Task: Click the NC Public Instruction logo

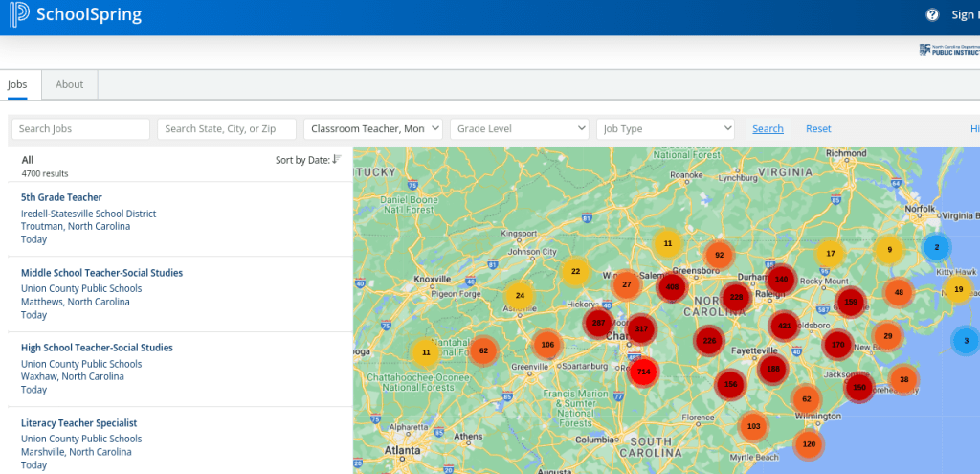Action: 948,50
